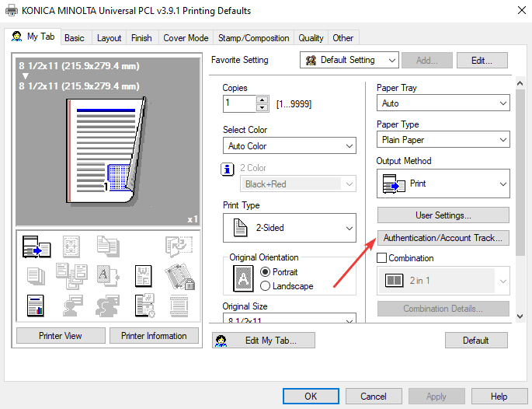Open User Settings dialog
Image resolution: width=532 pixels, height=409 pixels.
pyautogui.click(x=443, y=215)
